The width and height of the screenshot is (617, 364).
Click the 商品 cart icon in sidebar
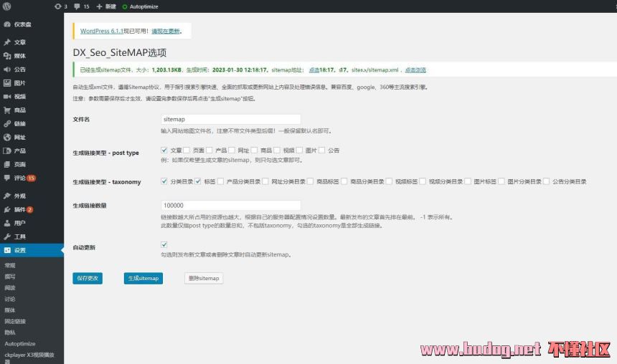(7, 110)
